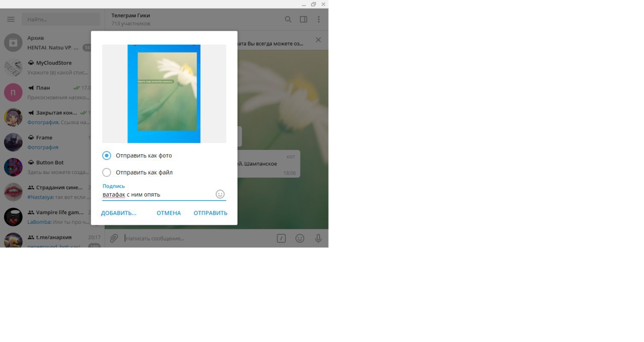Toggle the right sidebar panel icon
This screenshot has width=644, height=342.
click(303, 20)
